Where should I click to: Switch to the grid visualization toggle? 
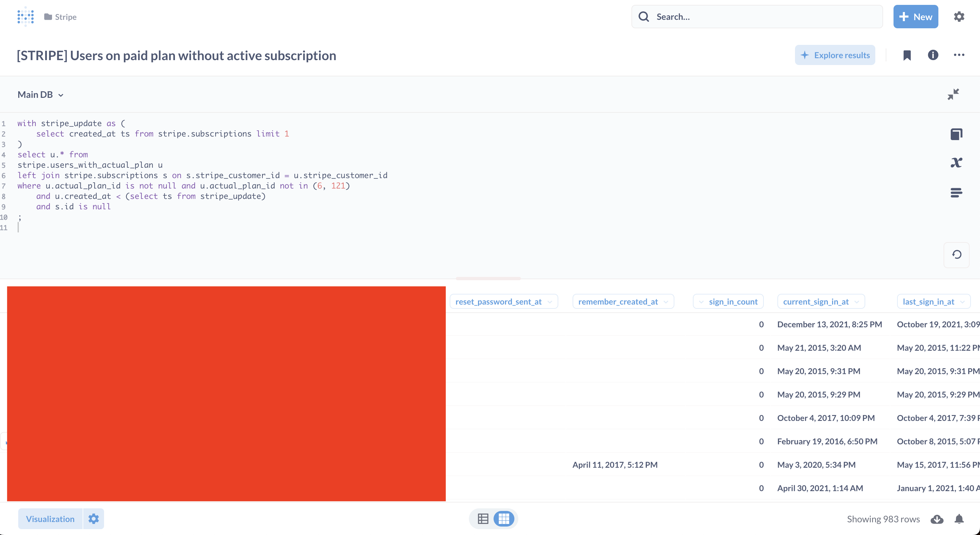[x=504, y=519]
